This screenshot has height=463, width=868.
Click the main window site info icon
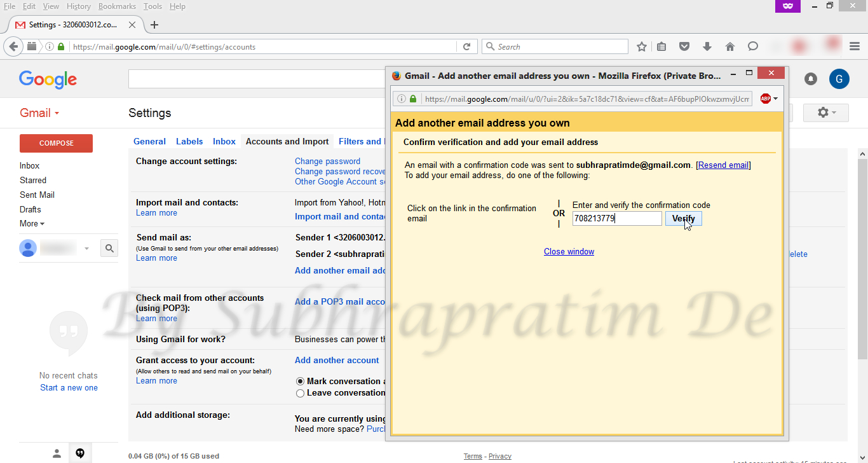click(x=50, y=46)
